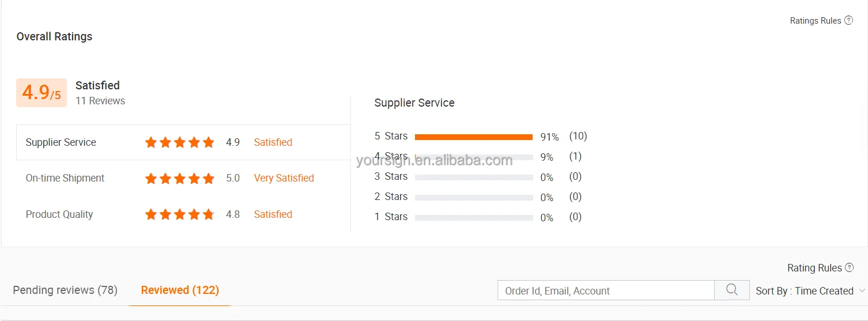Select the Product Quality rating row
Viewport: 868px width, 321px height.
[183, 214]
